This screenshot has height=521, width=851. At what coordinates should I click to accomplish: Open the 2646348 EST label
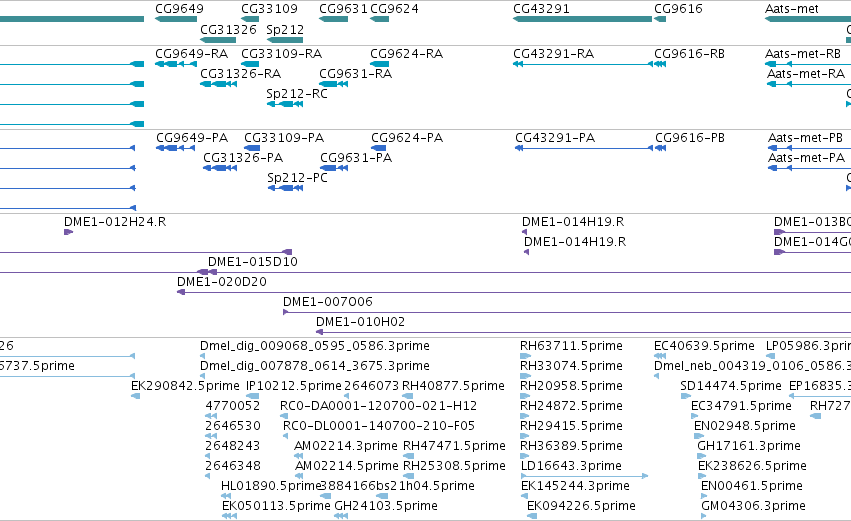point(233,466)
